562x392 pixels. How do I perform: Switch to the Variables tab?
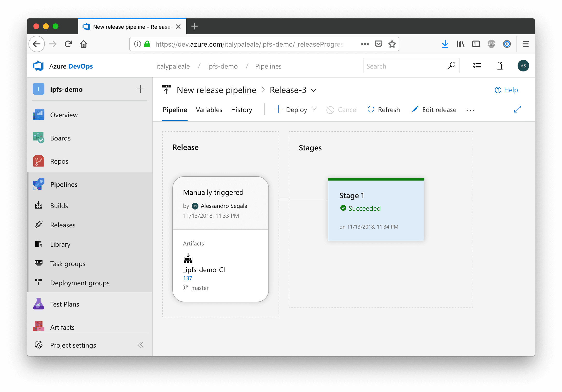209,110
